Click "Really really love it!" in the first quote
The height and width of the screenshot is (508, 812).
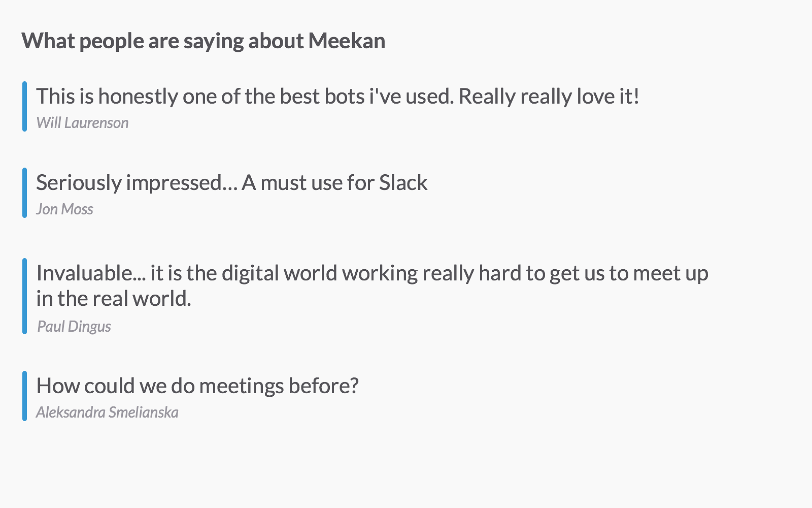pyautogui.click(x=549, y=97)
